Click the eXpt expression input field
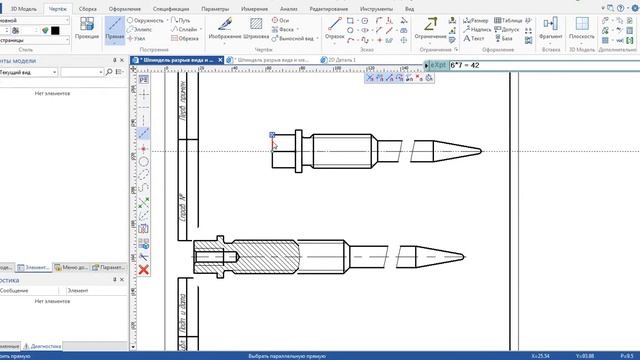The image size is (640, 360). [x=544, y=65]
